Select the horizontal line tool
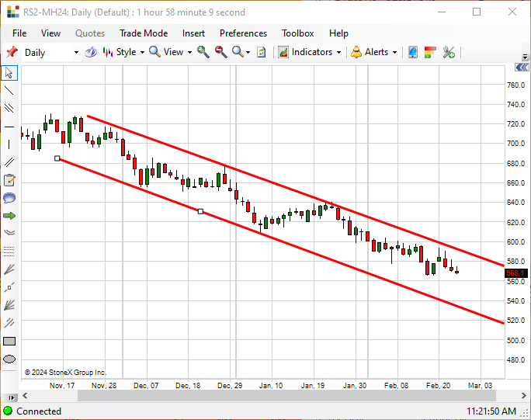This screenshot has width=531, height=420. [9, 127]
